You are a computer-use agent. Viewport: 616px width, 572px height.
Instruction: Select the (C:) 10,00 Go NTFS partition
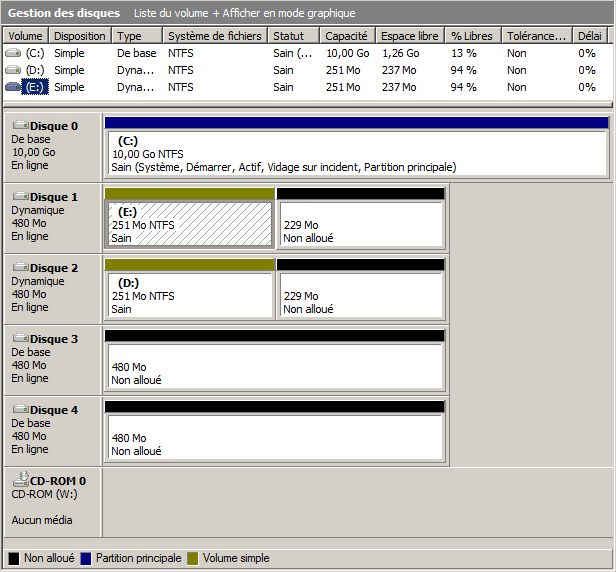[x=355, y=154]
